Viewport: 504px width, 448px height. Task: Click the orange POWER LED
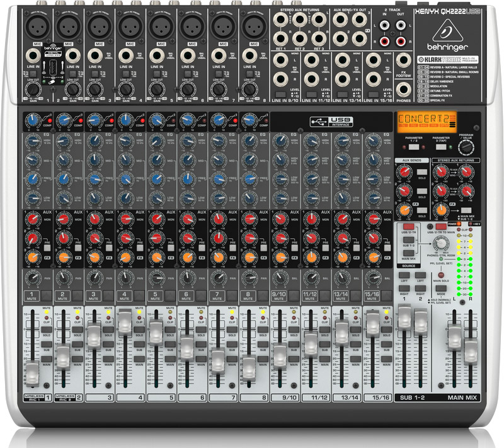pos(459,224)
